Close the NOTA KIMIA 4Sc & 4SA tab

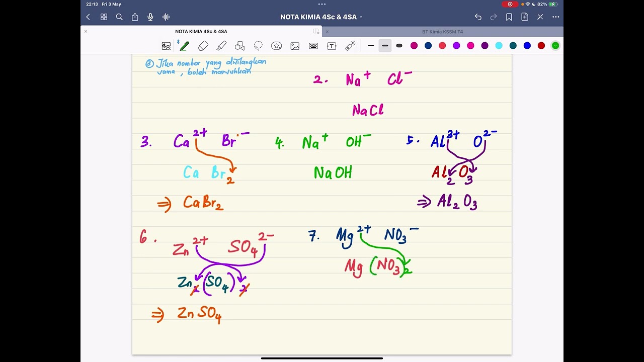86,32
